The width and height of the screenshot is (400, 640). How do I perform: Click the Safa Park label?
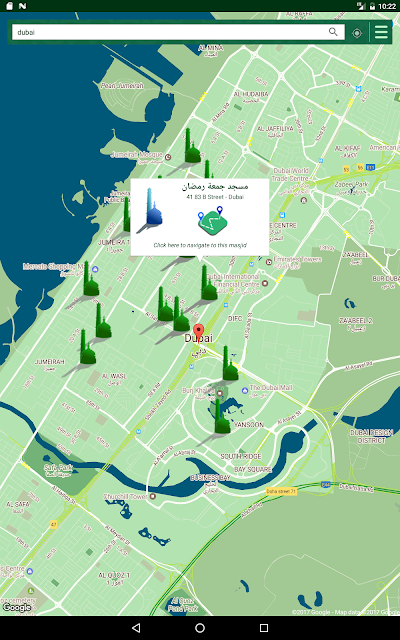coord(58,470)
